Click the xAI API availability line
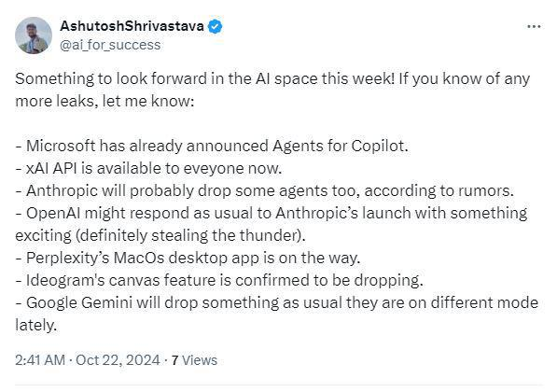557x392 pixels. click(x=148, y=168)
